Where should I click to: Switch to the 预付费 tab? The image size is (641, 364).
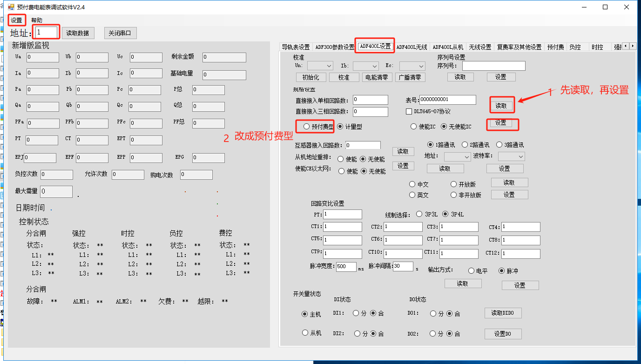(555, 46)
